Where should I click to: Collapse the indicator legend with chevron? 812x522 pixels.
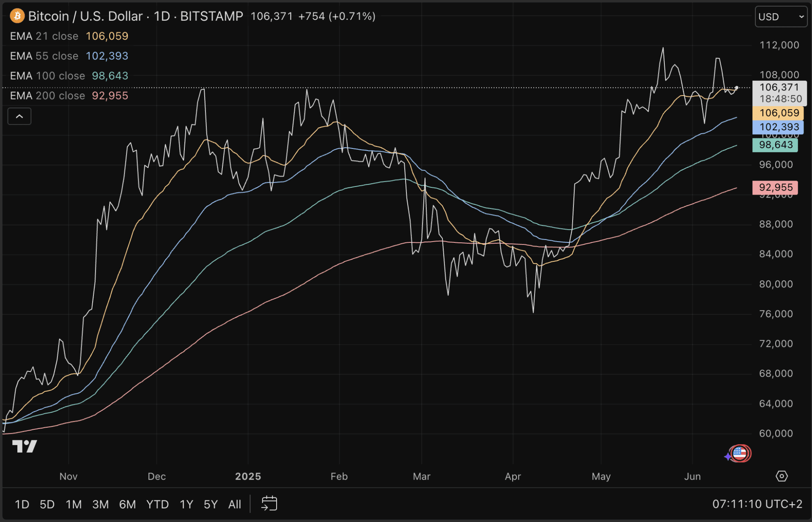pos(19,116)
